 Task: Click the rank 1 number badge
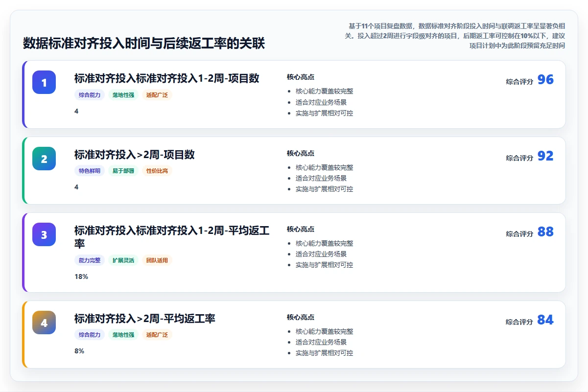[44, 82]
